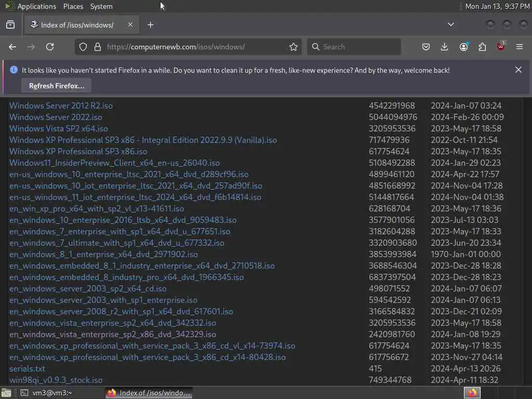
Task: Click the date 2024-Apr-22 17:57
Action: (x=465, y=175)
